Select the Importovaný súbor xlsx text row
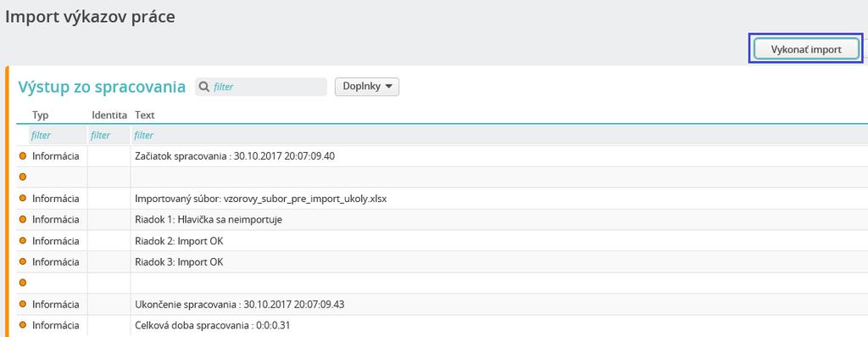 (261, 199)
